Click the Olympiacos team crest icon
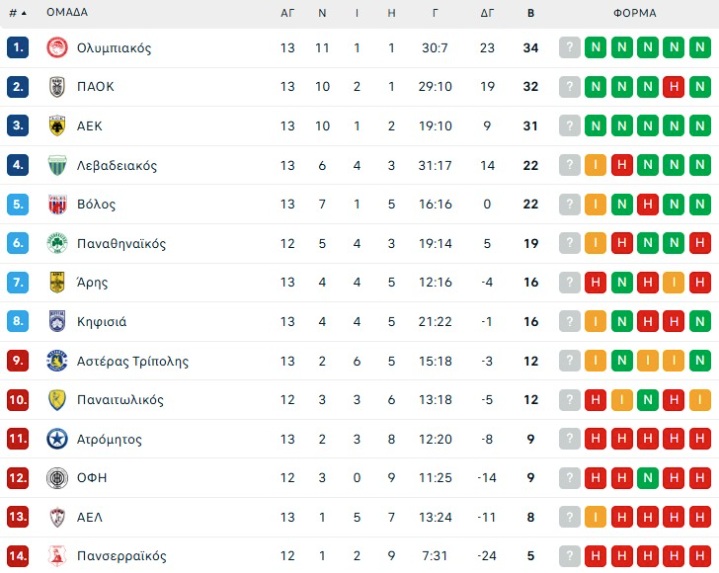Screen dimensions: 719x573 click(57, 48)
